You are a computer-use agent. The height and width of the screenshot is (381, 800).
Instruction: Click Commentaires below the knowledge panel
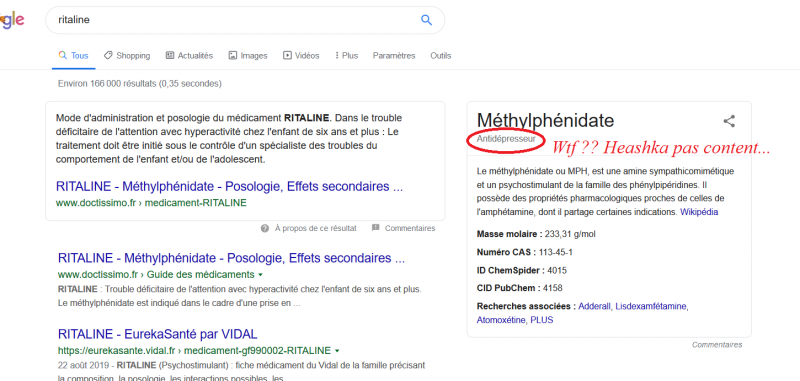[717, 345]
